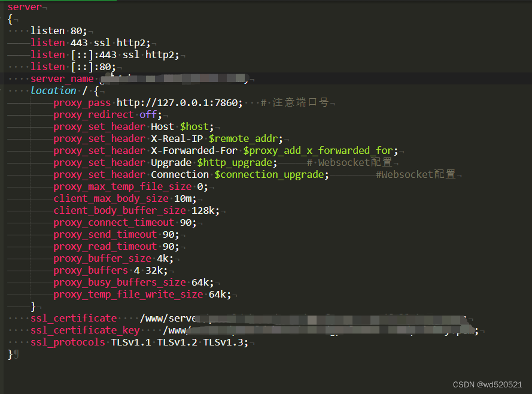Click the 'proxy_pass' directive
The height and width of the screenshot is (394, 532).
coord(82,103)
